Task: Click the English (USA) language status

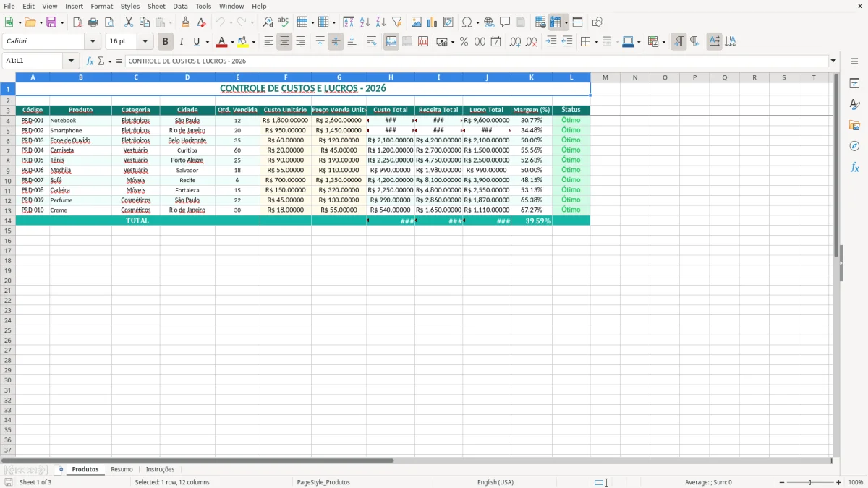Action: (495, 482)
